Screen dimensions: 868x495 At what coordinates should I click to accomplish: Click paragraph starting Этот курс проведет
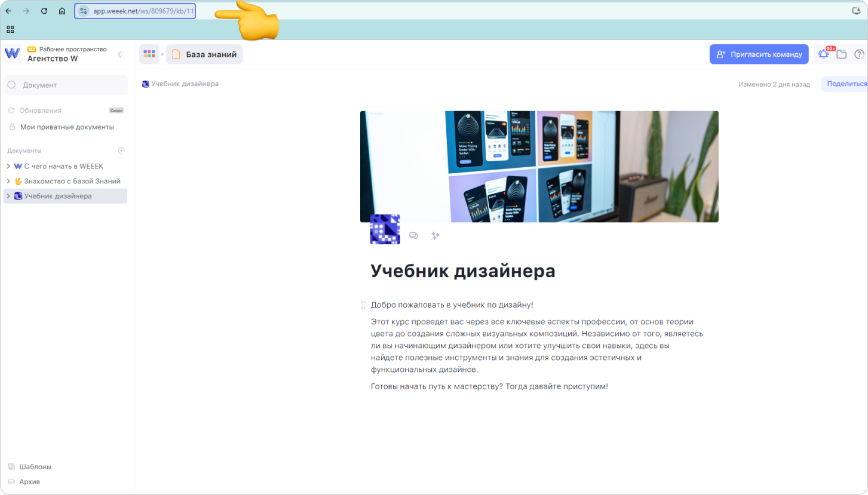(x=537, y=345)
